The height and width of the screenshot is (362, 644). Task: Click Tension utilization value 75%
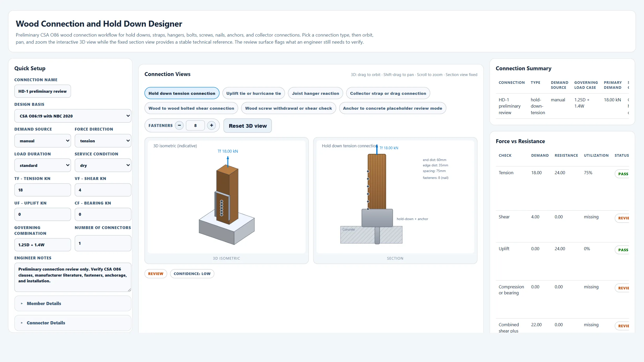[x=588, y=173]
